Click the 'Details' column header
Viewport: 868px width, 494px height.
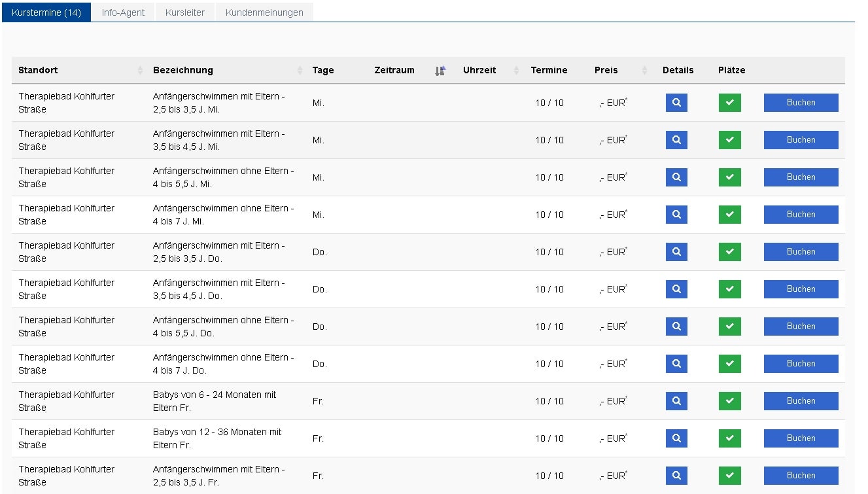pyautogui.click(x=678, y=71)
